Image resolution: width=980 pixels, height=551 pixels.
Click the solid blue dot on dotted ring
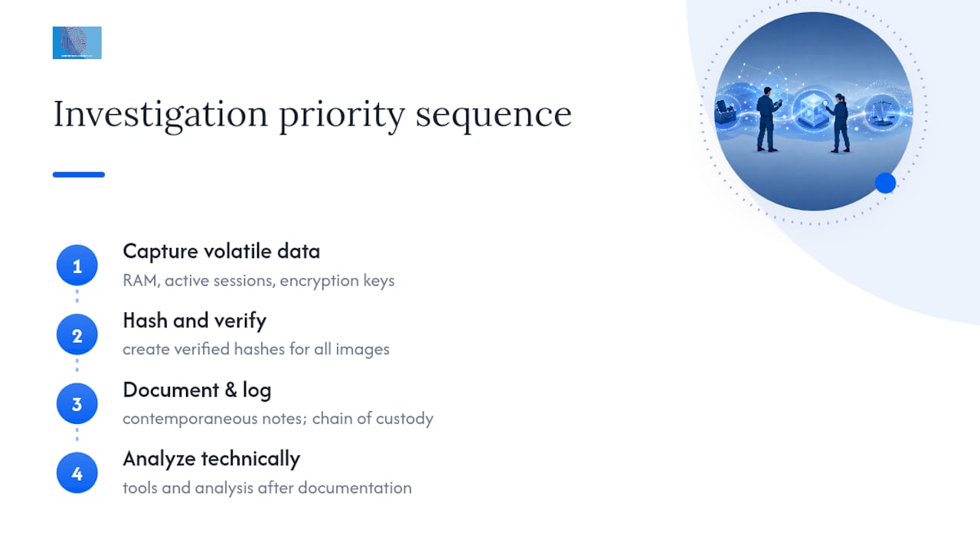pos(885,182)
